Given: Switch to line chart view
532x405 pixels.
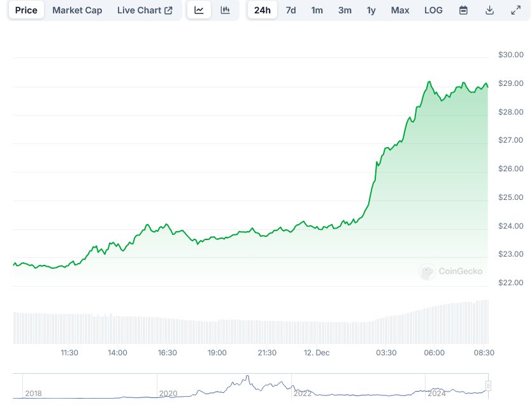Looking at the screenshot, I should click(x=199, y=10).
